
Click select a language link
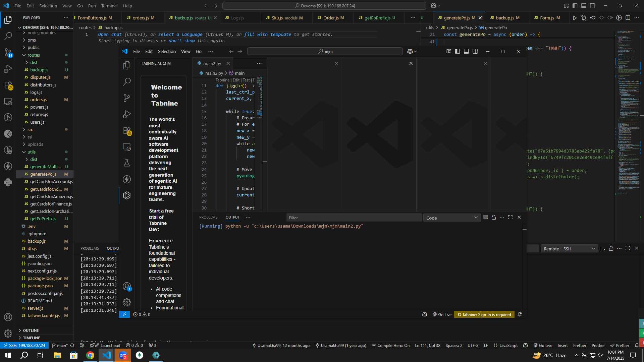tap(180, 34)
